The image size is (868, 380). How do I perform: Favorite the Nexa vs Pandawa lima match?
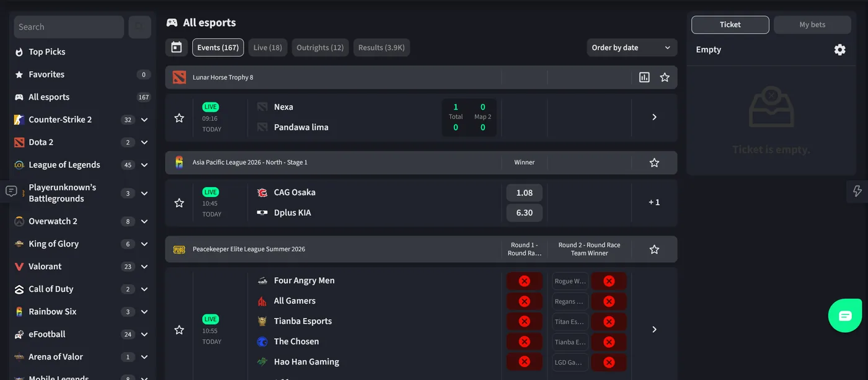pyautogui.click(x=179, y=118)
